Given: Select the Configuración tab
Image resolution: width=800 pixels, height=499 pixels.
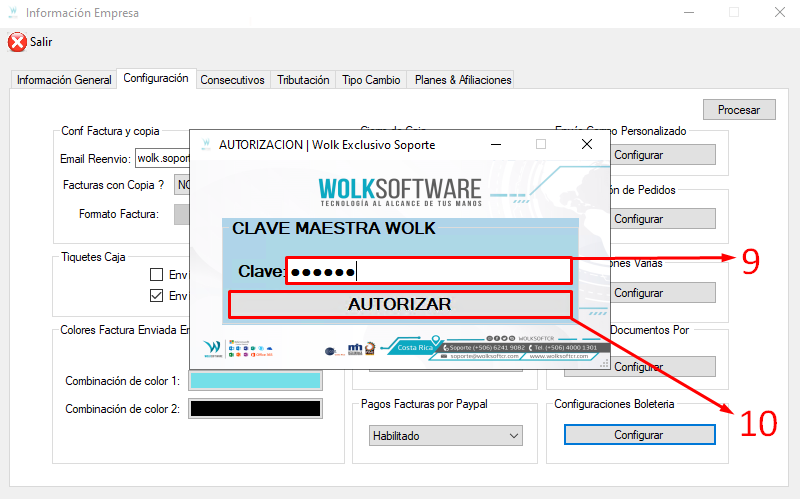Looking at the screenshot, I should [156, 78].
